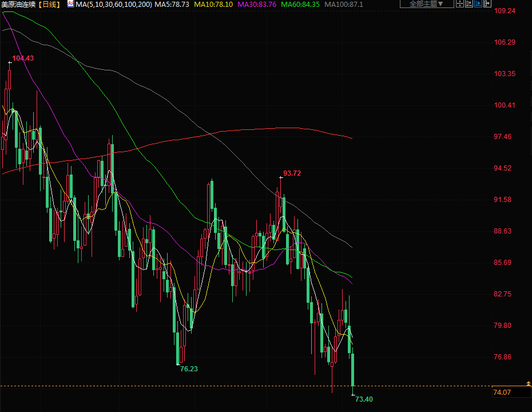Click the crosshair cursor icon in the toolbar
532x412 pixels.
coord(460,4)
